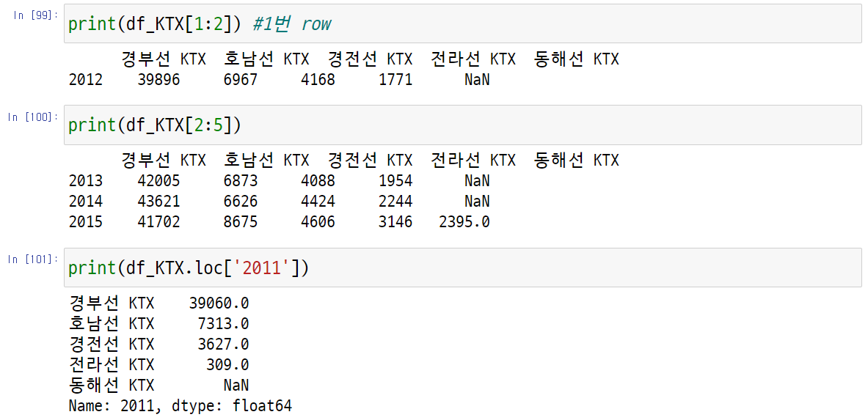Click value 43621 in the 2014 row
The image size is (868, 420).
click(159, 202)
